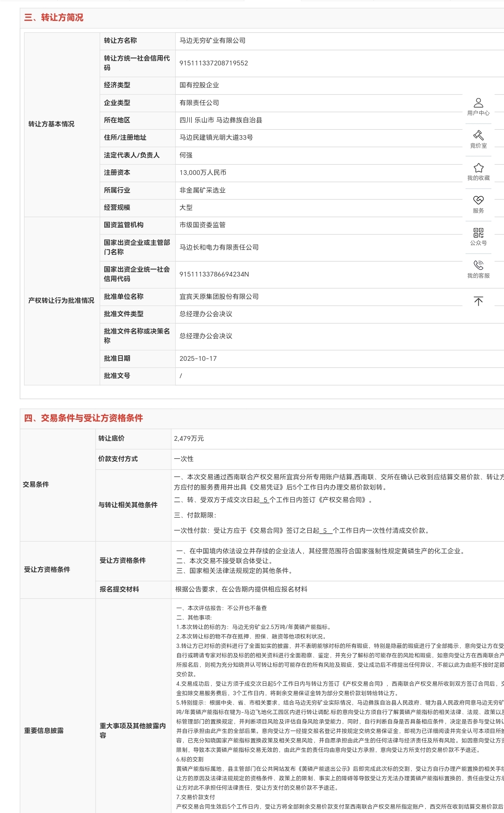The height and width of the screenshot is (813, 504).
Task: Select credit code 915111337208719552
Action: pos(214,63)
